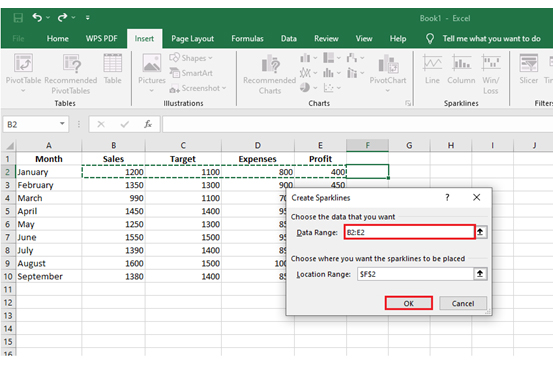
Task: Click the Location Range input field
Action: (x=415, y=274)
